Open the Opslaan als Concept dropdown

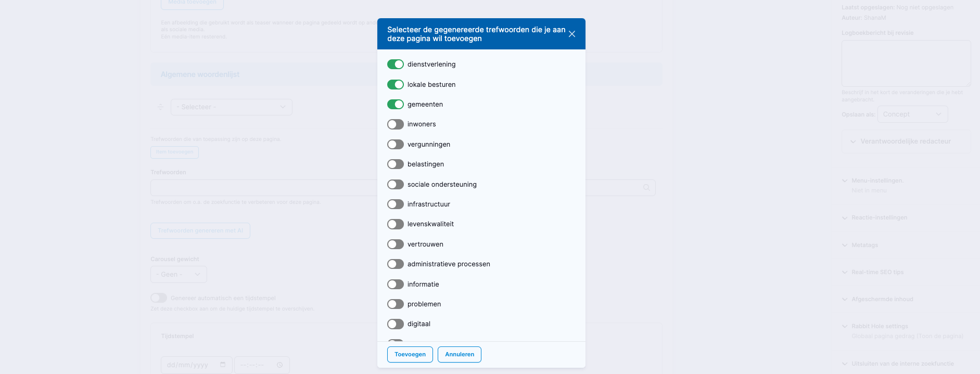click(x=912, y=114)
